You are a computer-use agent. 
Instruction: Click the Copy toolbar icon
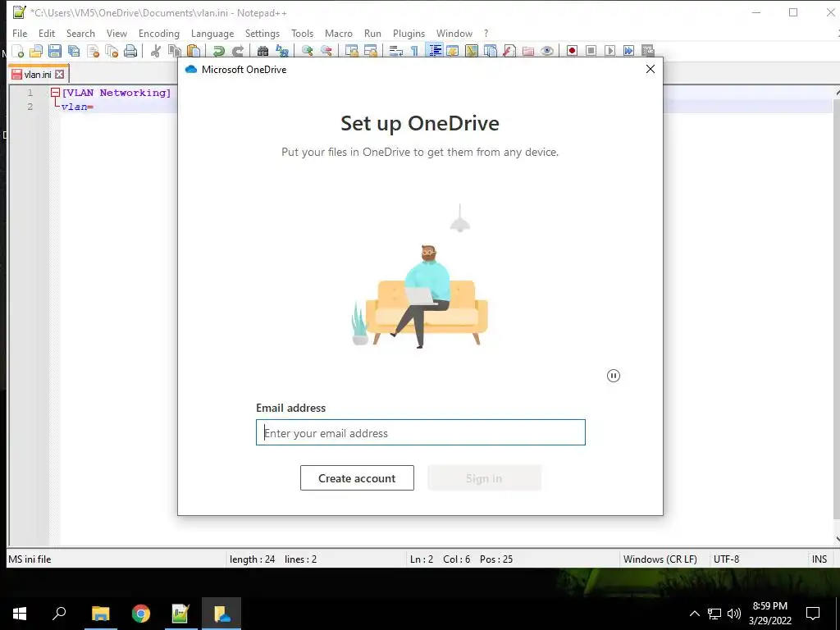(x=175, y=51)
